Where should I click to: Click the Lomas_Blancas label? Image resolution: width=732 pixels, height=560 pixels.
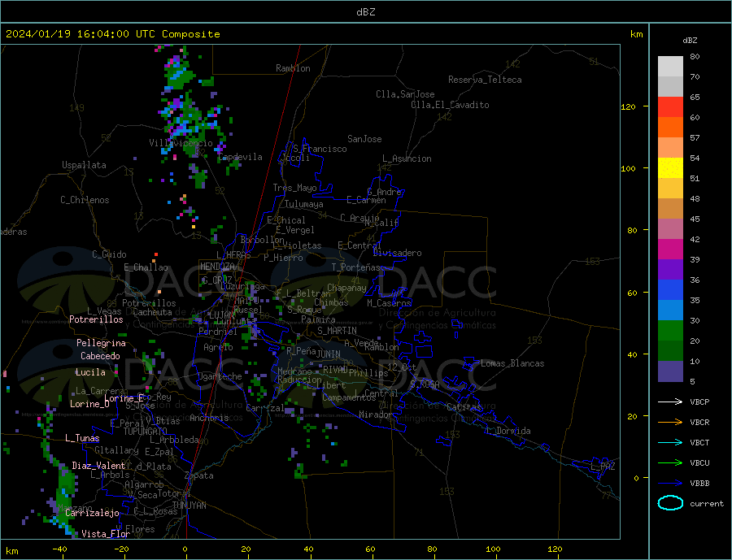512,363
